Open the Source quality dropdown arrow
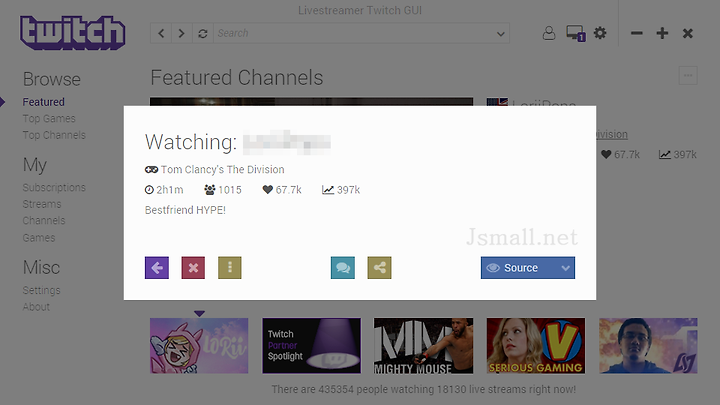Image resolution: width=720 pixels, height=405 pixels. [566, 268]
